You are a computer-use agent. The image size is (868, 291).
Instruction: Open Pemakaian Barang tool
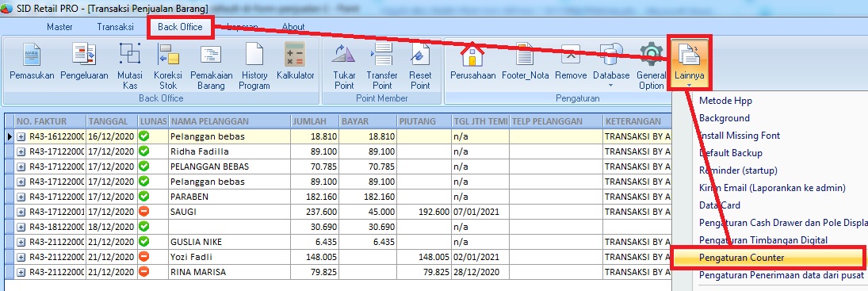click(x=211, y=67)
